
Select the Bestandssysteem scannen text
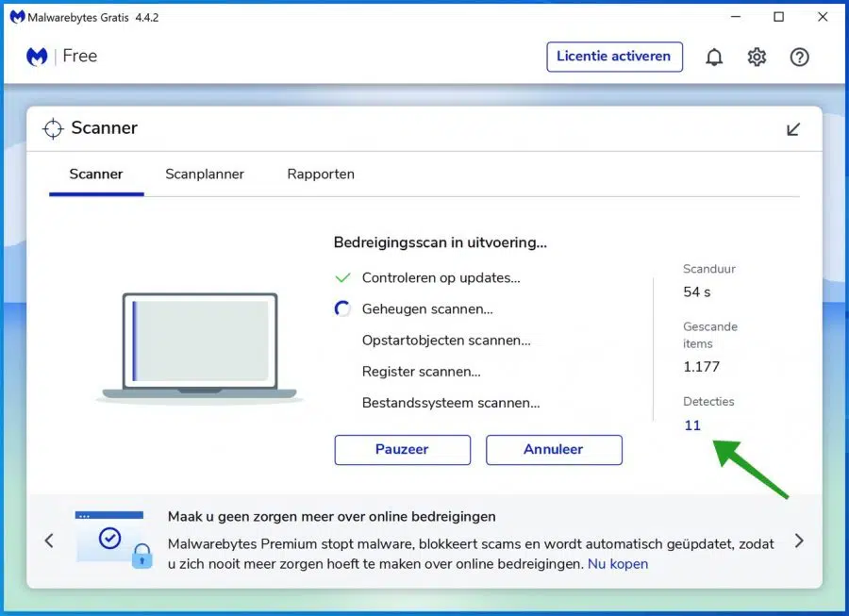(451, 403)
